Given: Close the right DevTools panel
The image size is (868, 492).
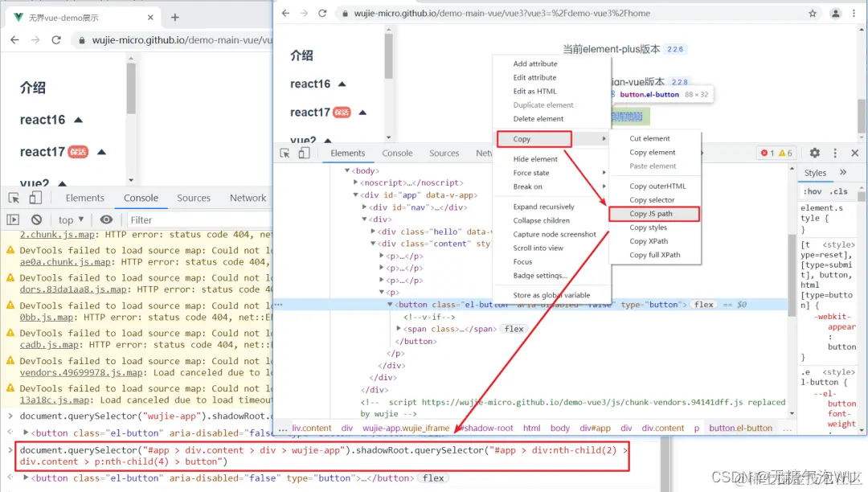Looking at the screenshot, I should 854,153.
